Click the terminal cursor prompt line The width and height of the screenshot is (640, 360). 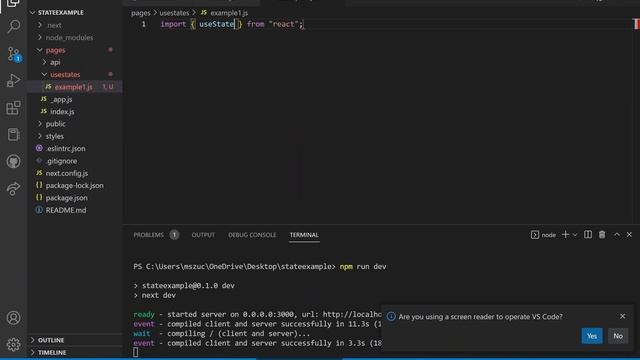136,352
